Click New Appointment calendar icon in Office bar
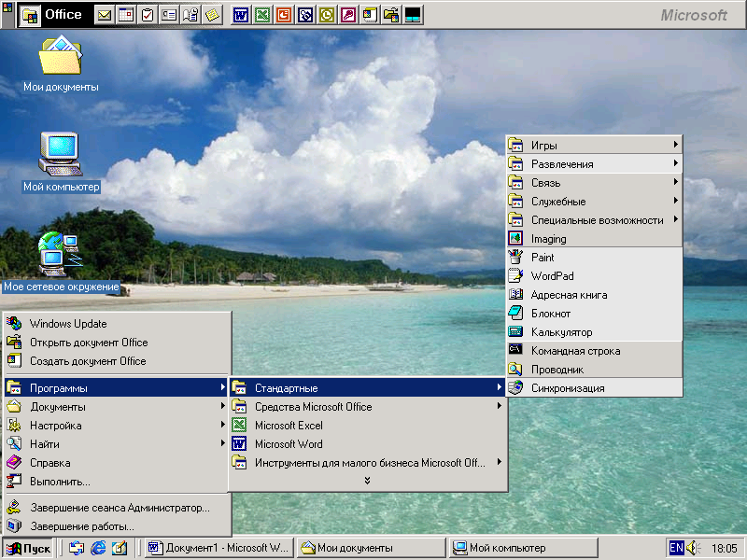The height and width of the screenshot is (560, 747). (126, 15)
